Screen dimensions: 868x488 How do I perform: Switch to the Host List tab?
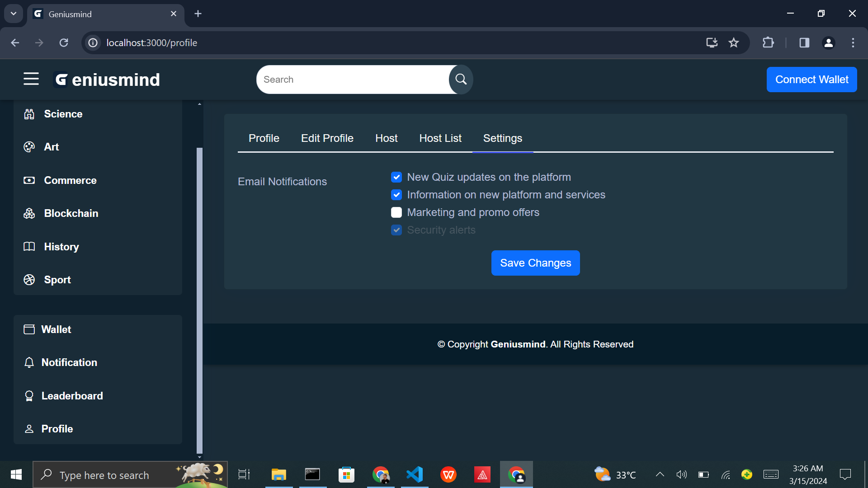tap(440, 138)
